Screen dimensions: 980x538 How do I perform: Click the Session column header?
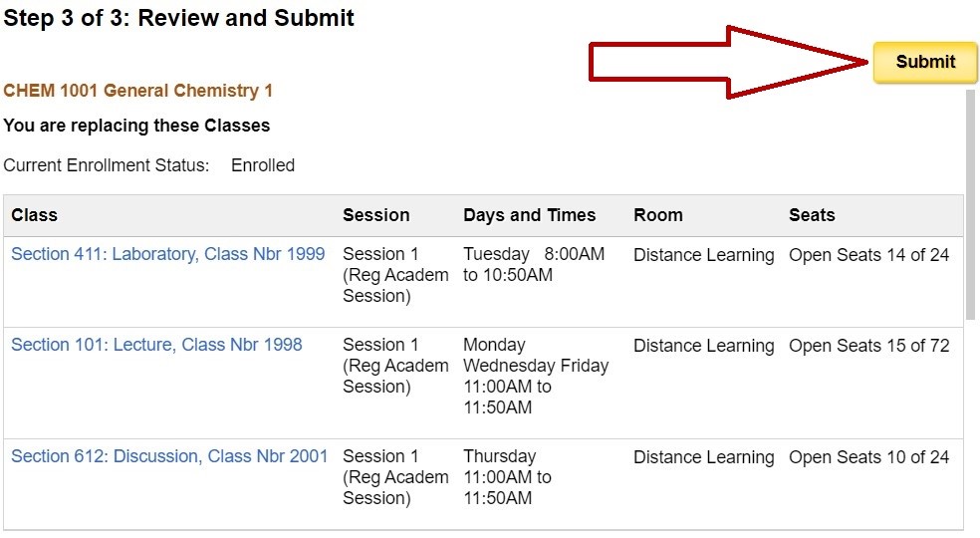[x=375, y=215]
